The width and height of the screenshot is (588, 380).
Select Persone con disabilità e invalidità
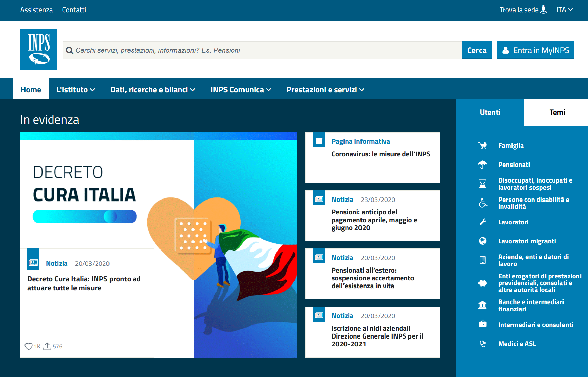(534, 203)
